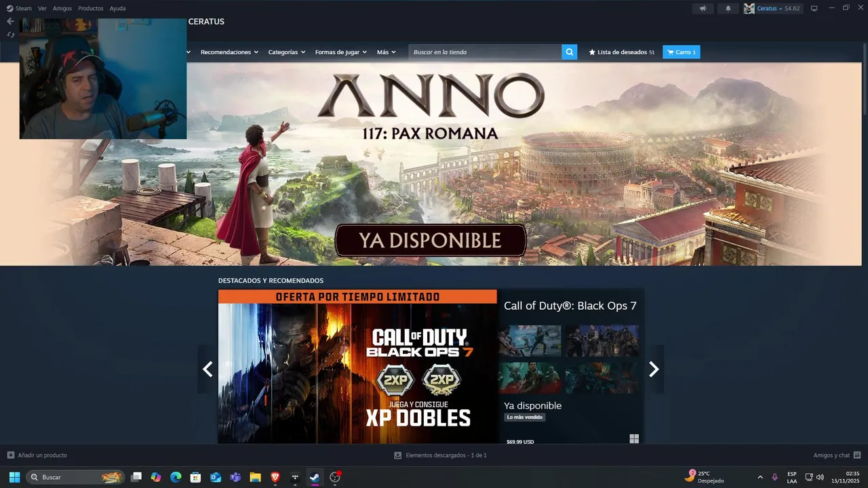Image resolution: width=868 pixels, height=488 pixels.
Task: Open the Ver menu
Action: 42,8
